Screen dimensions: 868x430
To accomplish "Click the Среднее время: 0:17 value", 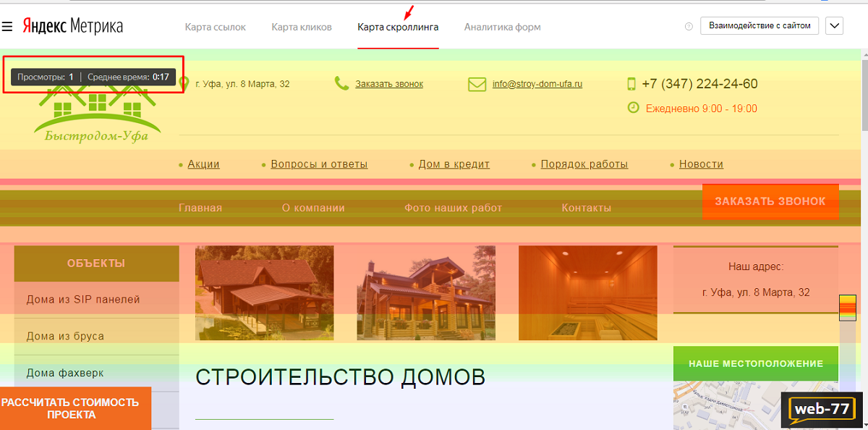I will 129,77.
